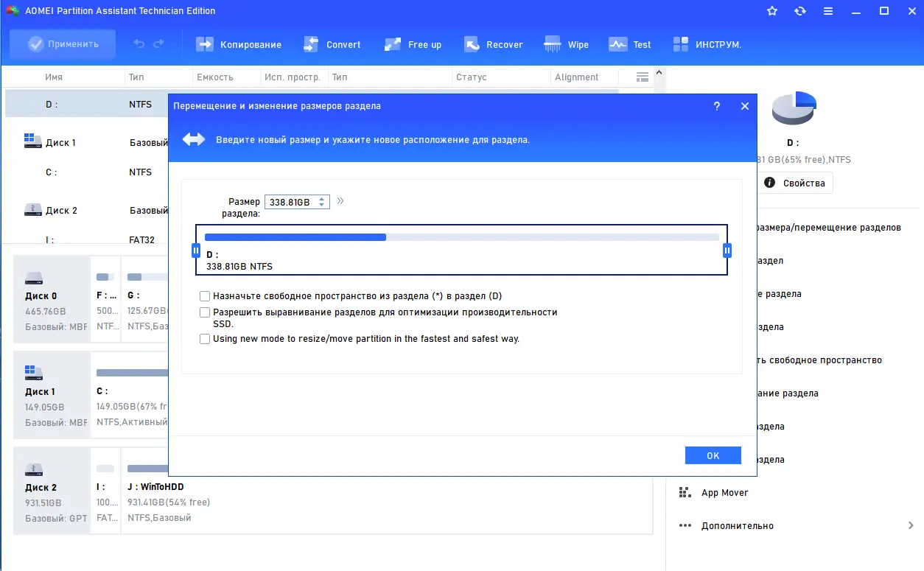Screen dimensions: 924x571
Task: Open the Recover toolbar menu
Action: [x=493, y=44]
